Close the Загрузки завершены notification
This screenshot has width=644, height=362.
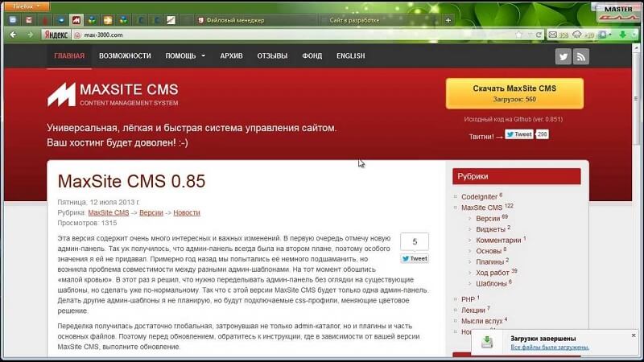634,335
